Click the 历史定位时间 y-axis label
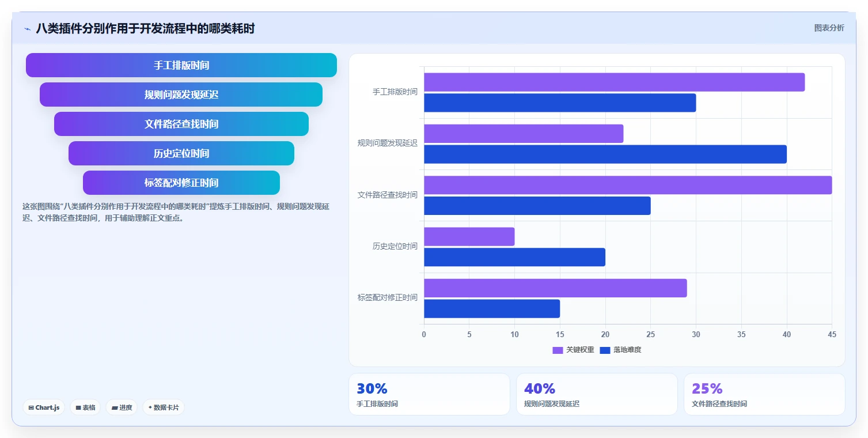Viewport: 868px width, 438px height. point(395,247)
